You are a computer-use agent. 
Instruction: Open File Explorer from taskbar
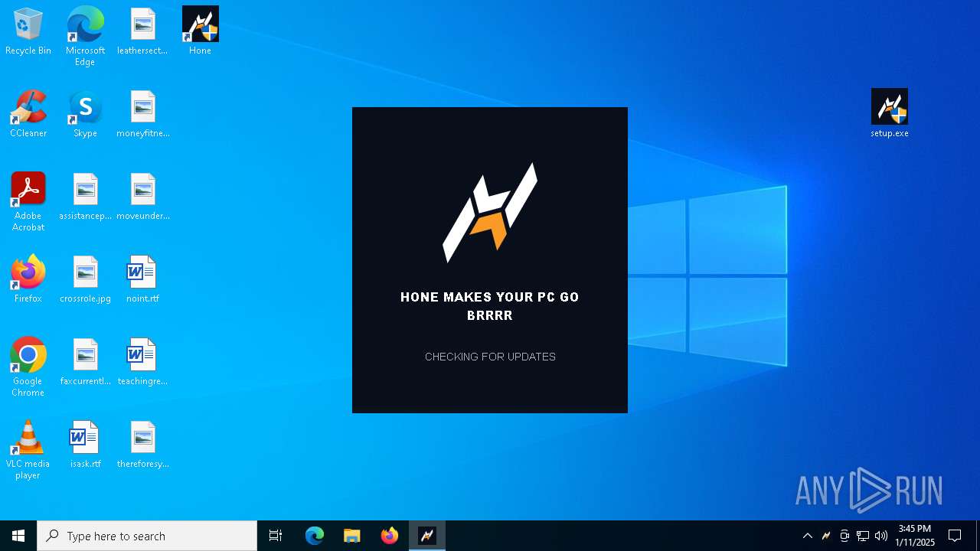pos(352,536)
